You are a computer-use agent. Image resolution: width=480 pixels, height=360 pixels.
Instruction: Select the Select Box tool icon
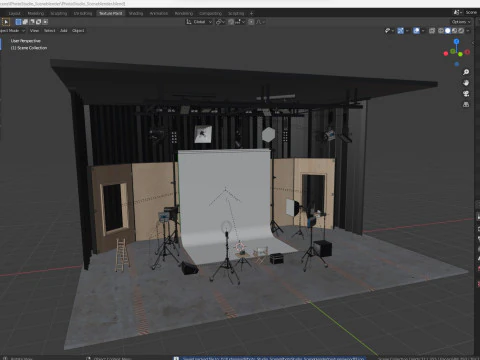6,22
